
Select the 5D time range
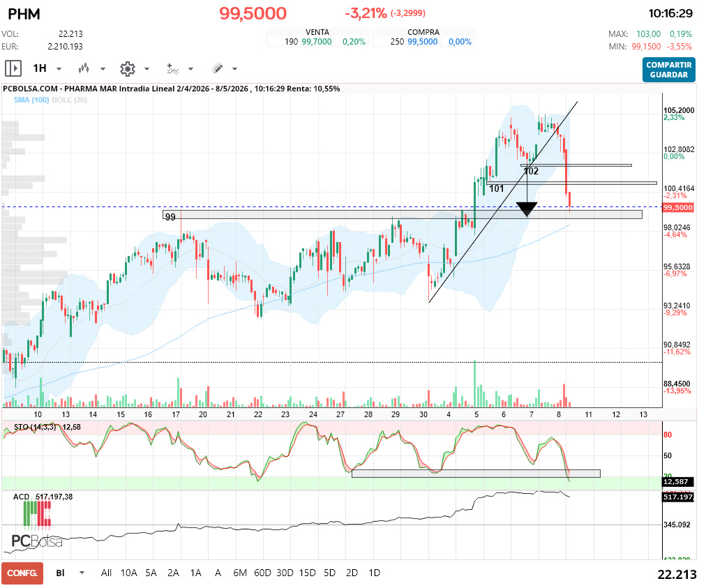coord(329,573)
